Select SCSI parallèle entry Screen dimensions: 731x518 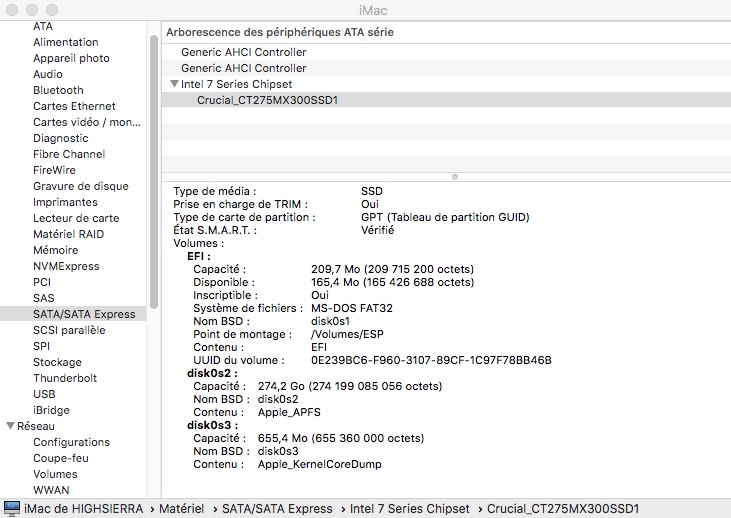click(x=69, y=330)
